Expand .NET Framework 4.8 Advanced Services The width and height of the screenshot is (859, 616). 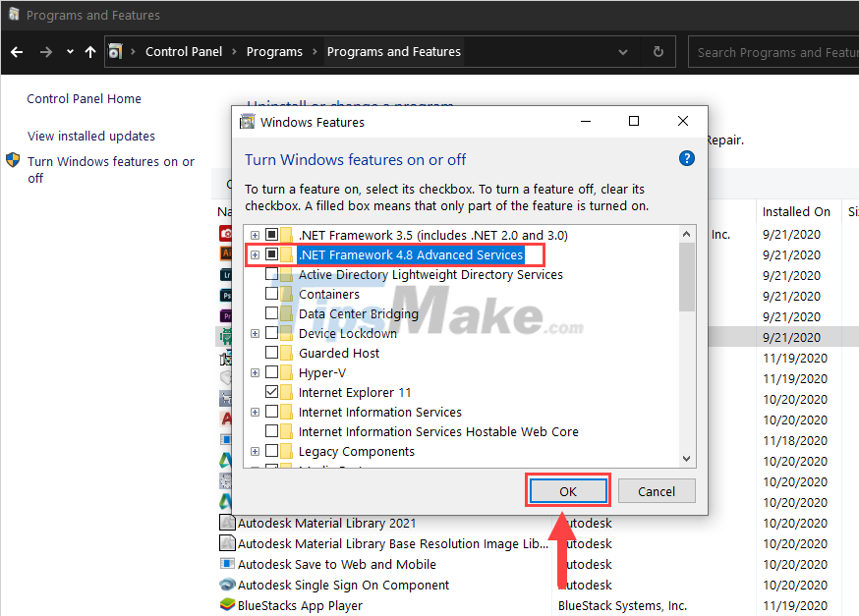[x=255, y=254]
